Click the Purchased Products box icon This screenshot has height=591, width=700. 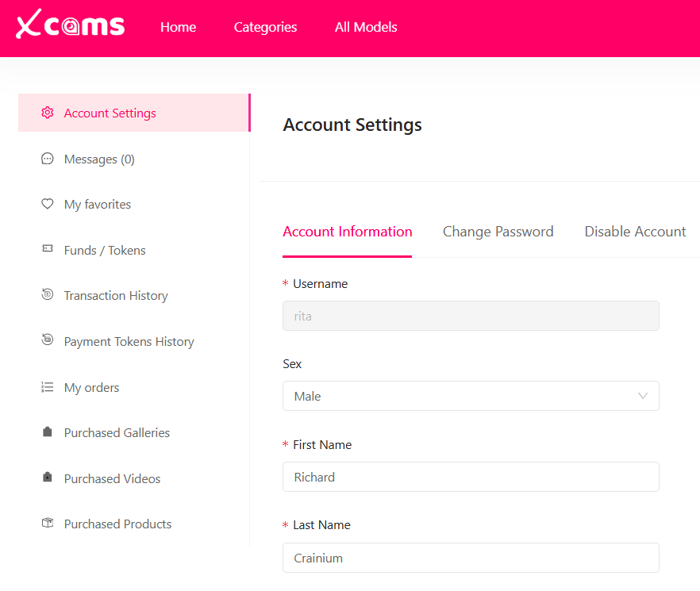coord(48,524)
